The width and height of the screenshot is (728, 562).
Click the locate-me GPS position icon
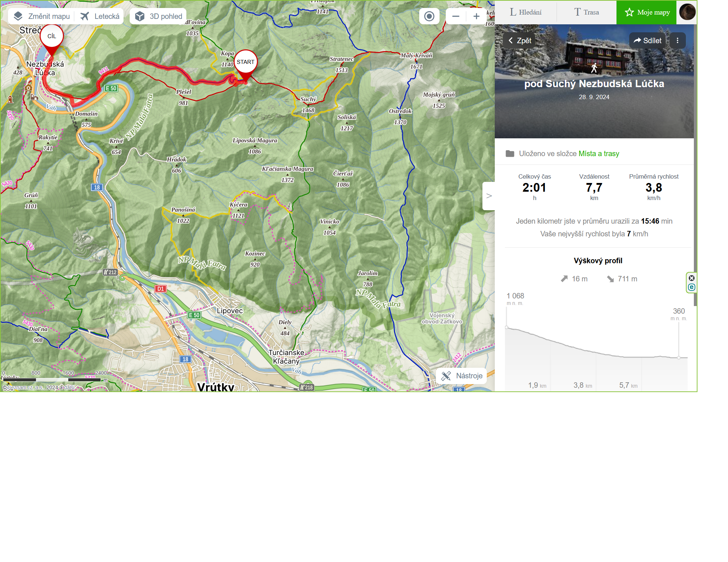429,16
